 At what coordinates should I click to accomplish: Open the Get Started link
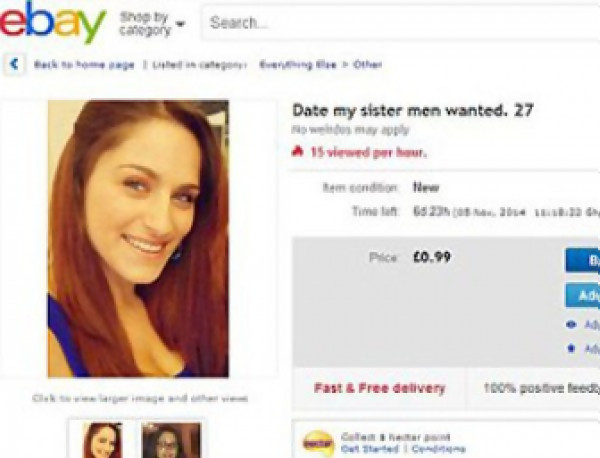(x=369, y=448)
